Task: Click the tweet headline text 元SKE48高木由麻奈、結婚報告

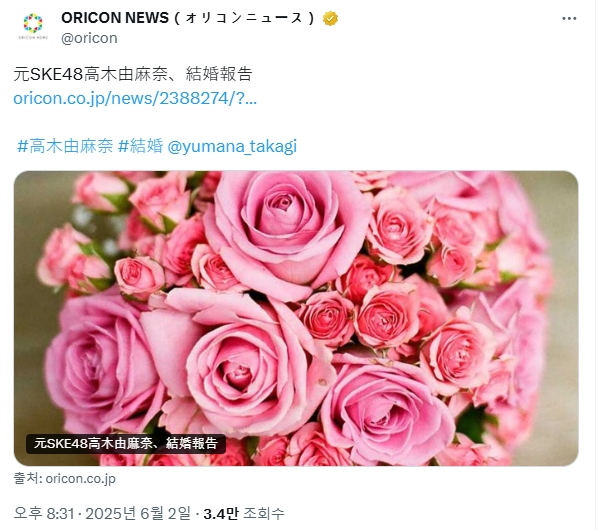Action: point(133,74)
